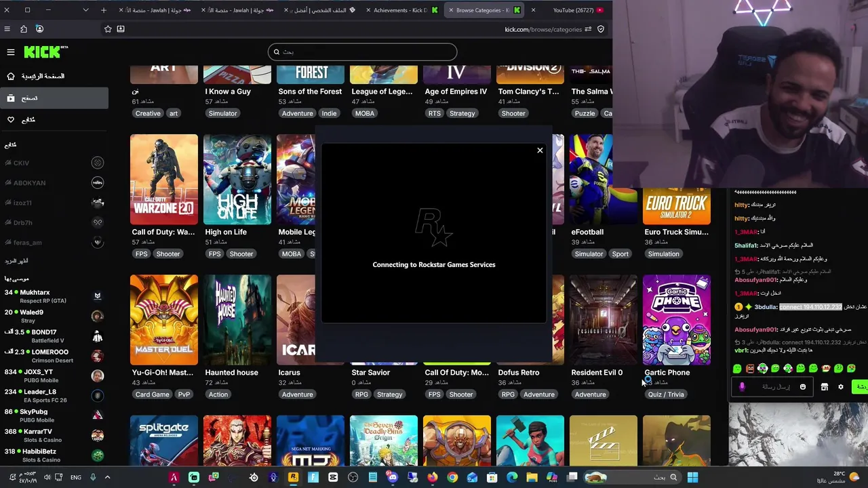The width and height of the screenshot is (868, 488).
Task: Click the Card Game tag under Yu-Gi-Oh
Action: coord(152,394)
